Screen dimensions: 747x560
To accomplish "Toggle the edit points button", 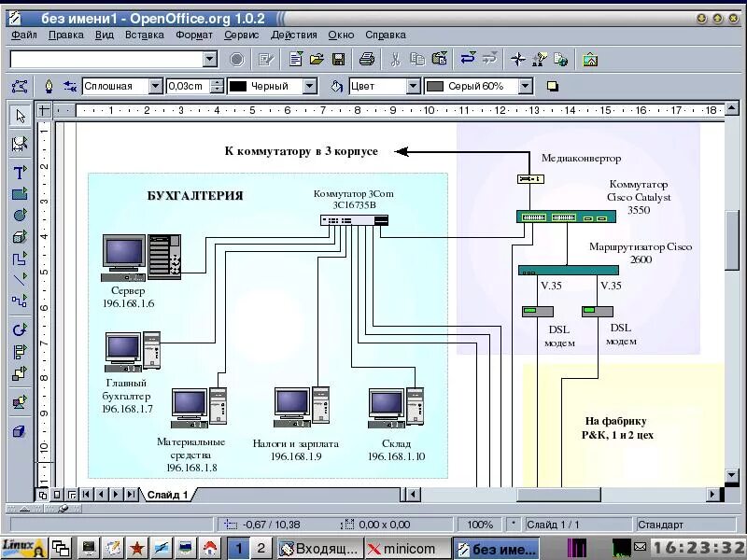I will point(19,86).
